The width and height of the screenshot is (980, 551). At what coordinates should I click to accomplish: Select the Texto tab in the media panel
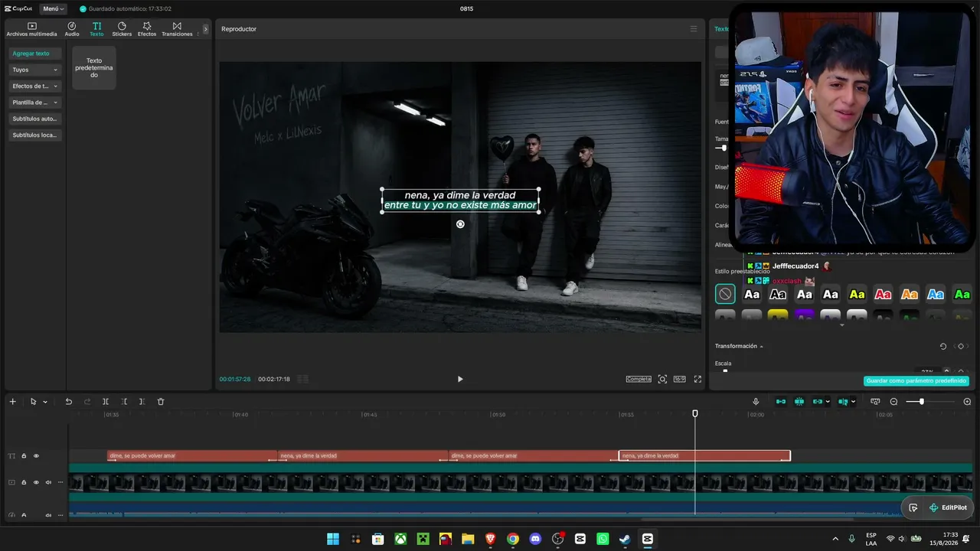(96, 29)
